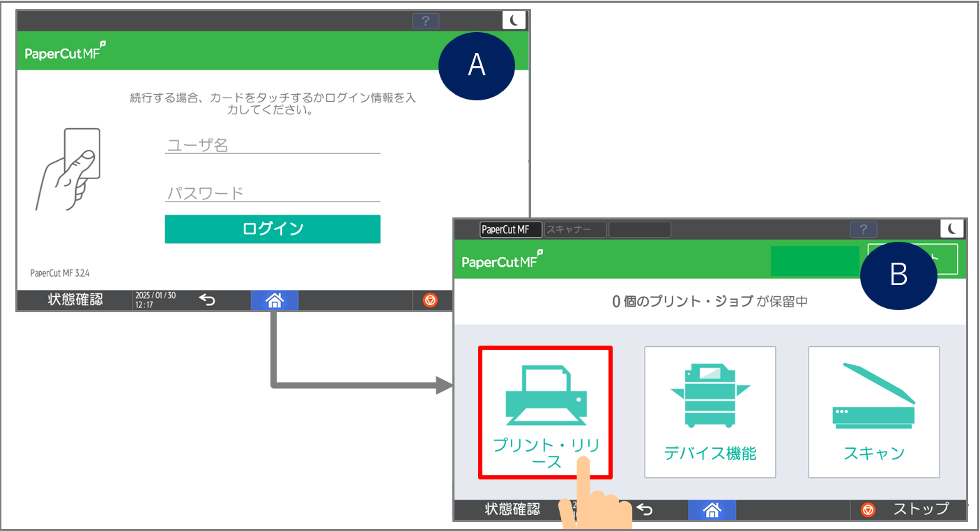Open デバイス機能 tile
This screenshot has width=980, height=531.
pos(710,412)
